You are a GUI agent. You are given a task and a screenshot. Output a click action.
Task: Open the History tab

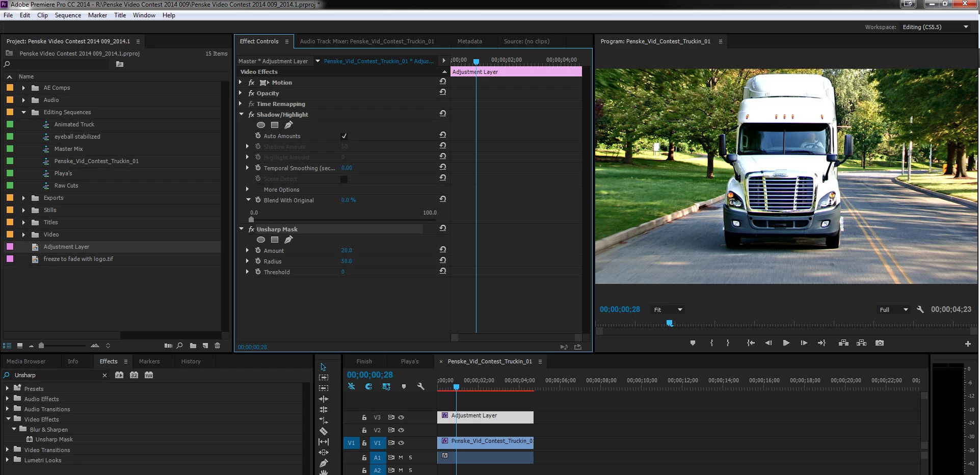coord(191,361)
